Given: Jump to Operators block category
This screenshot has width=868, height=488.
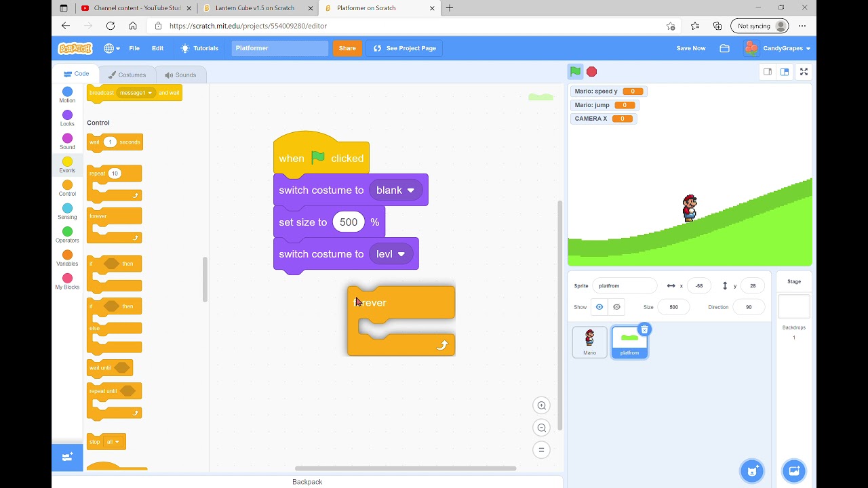Looking at the screenshot, I should 67,235.
